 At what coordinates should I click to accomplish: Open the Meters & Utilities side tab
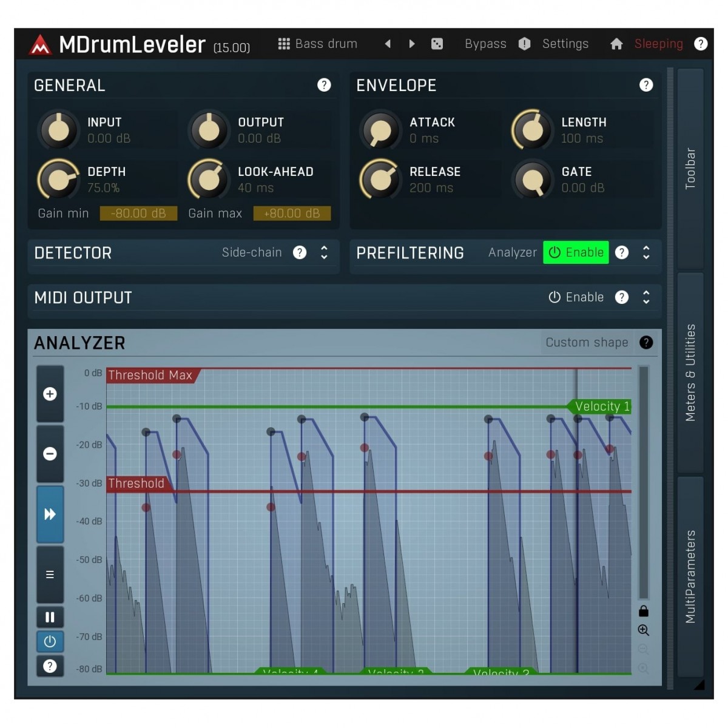pos(690,372)
